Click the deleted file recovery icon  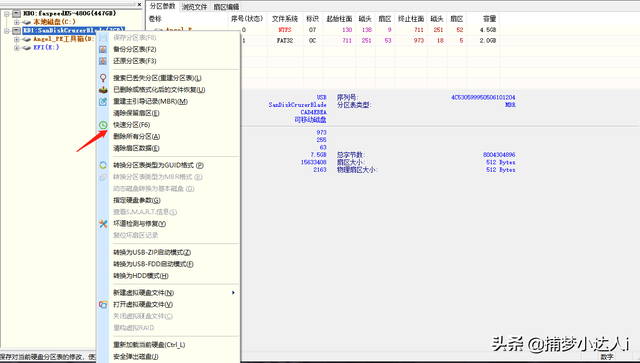tap(103, 89)
